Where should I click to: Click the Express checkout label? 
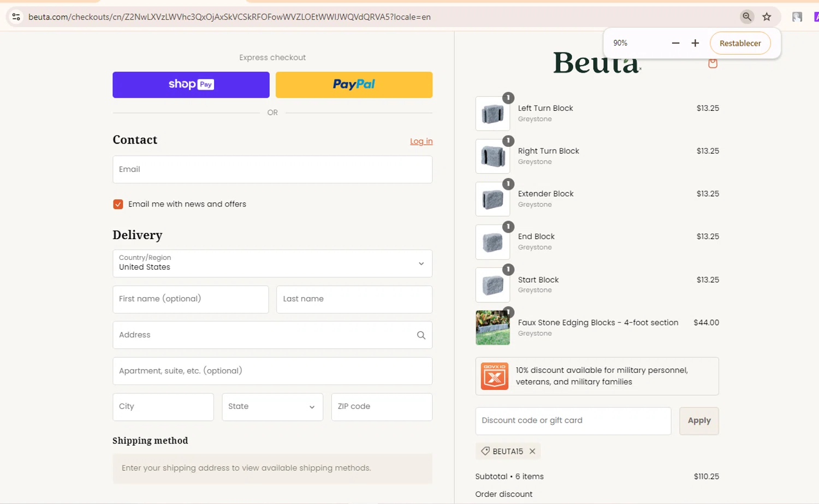click(x=272, y=57)
